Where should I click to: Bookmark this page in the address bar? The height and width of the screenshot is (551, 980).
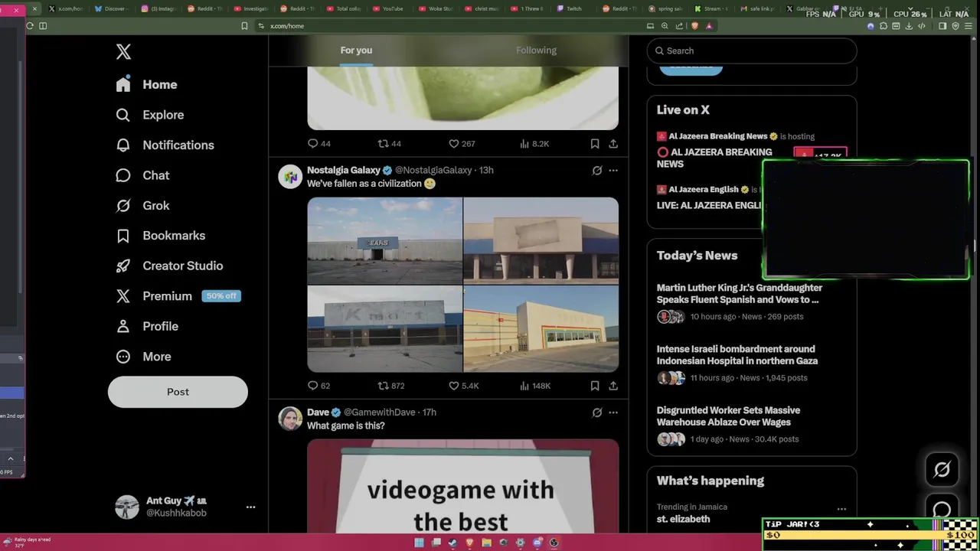pyautogui.click(x=244, y=26)
